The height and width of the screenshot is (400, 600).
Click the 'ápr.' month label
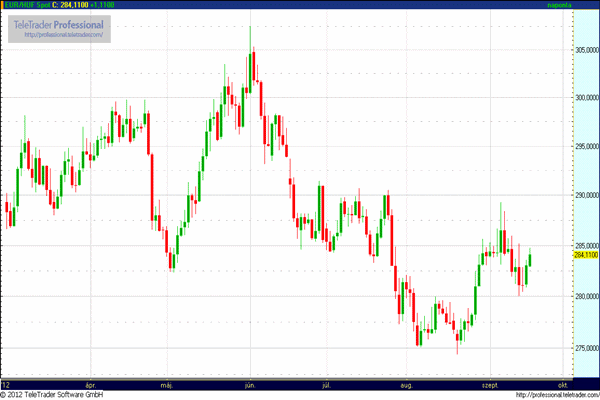point(91,385)
